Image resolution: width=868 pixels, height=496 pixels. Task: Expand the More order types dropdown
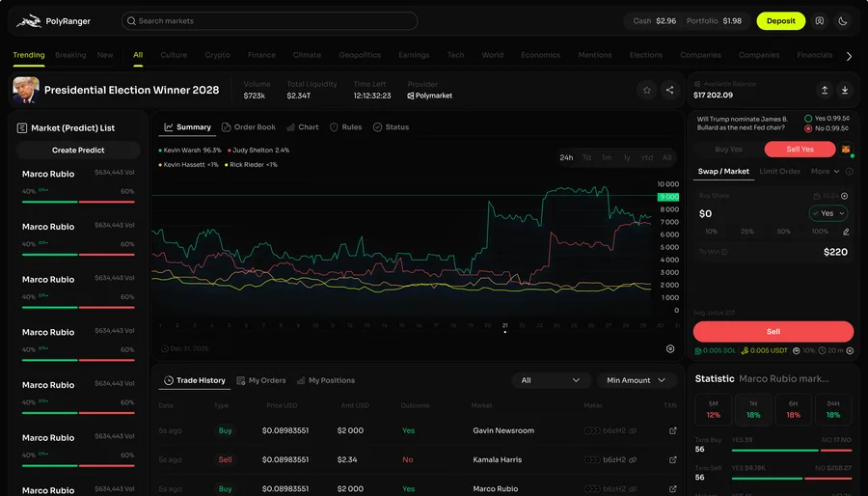825,172
